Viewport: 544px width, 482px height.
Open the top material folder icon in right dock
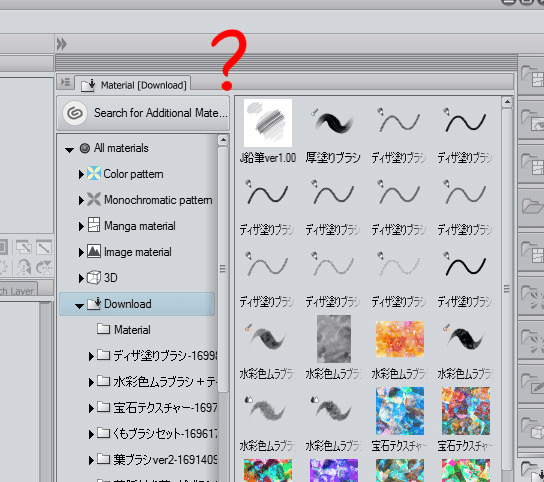point(532,76)
